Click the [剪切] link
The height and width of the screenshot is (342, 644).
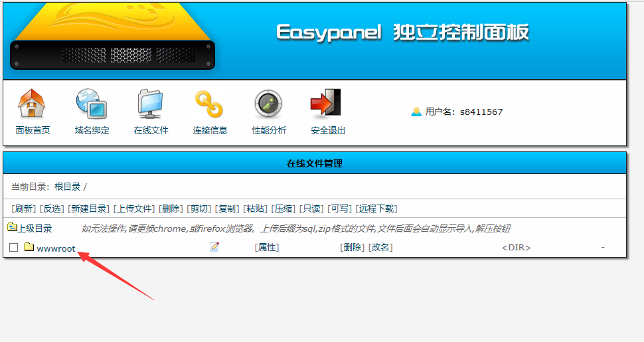pyautogui.click(x=199, y=209)
